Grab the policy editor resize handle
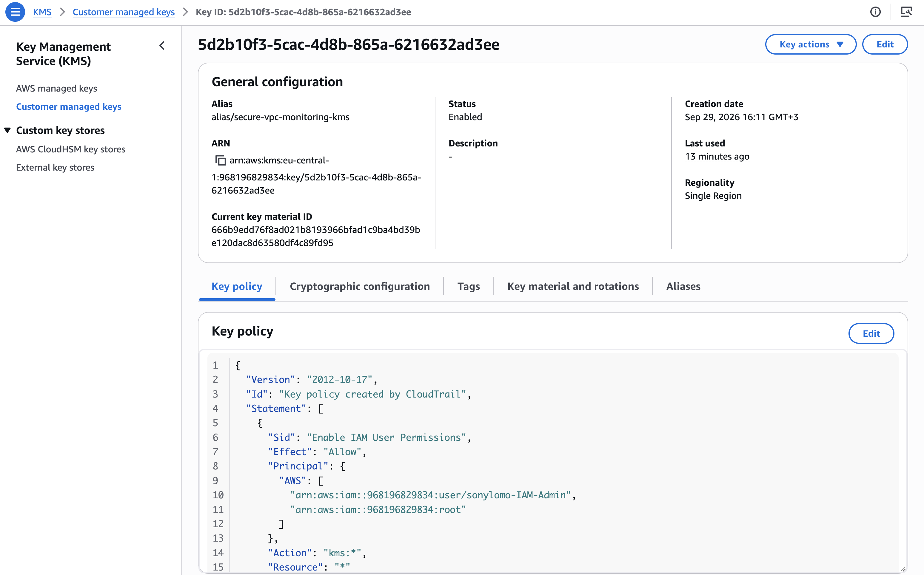The width and height of the screenshot is (924, 575). click(903, 568)
